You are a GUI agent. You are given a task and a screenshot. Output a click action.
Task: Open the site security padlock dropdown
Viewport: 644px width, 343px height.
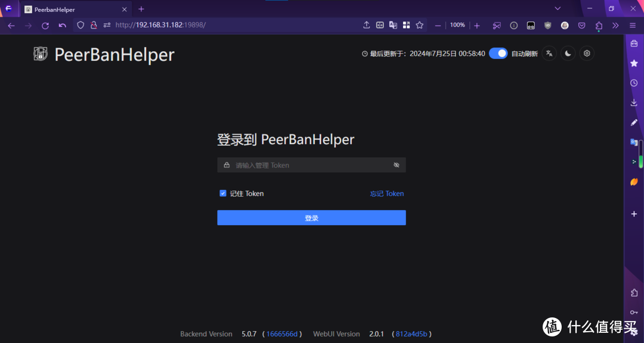click(93, 25)
